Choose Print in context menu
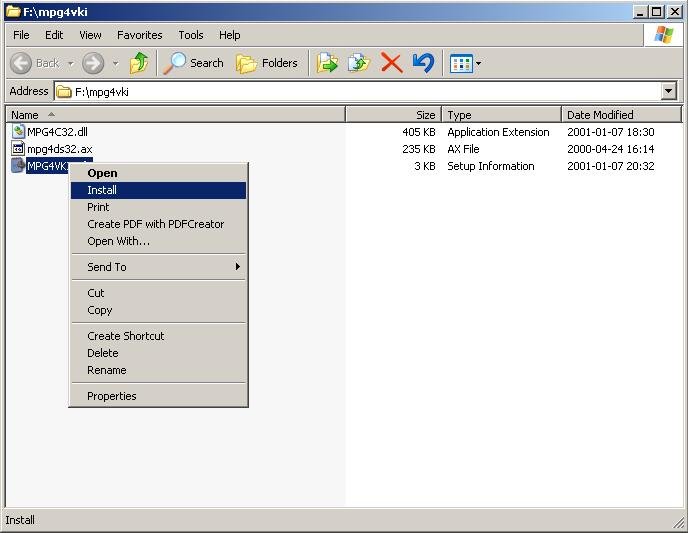Viewport: 688px width, 533px height. point(158,207)
